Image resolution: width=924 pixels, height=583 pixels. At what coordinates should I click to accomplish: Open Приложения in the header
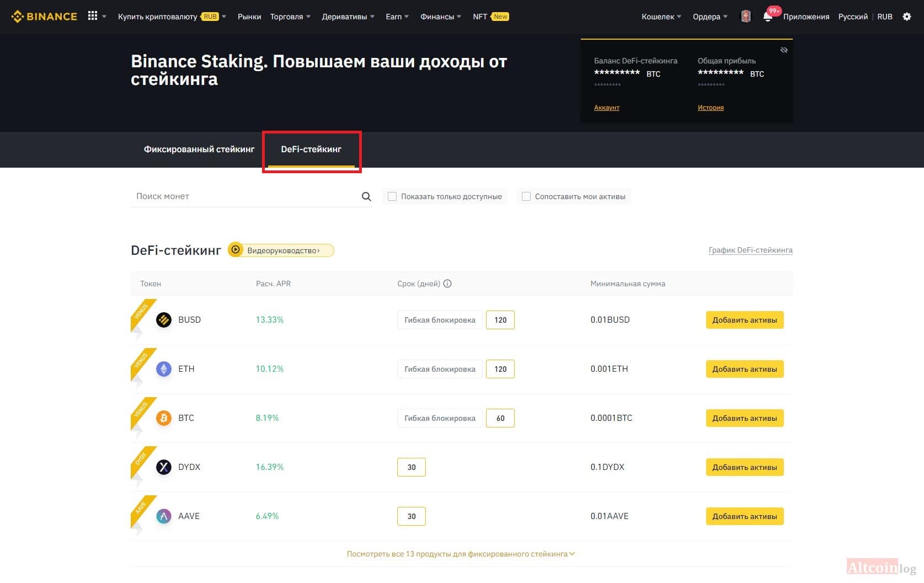click(806, 17)
